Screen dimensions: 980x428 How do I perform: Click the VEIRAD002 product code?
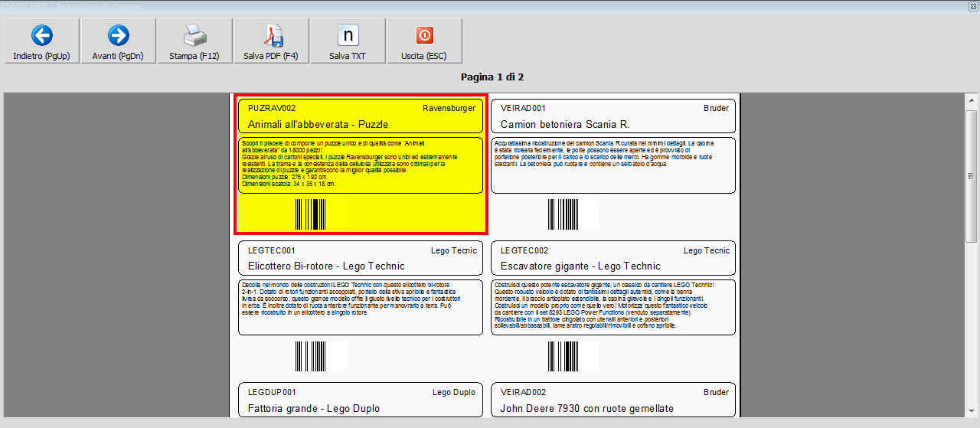click(x=524, y=392)
